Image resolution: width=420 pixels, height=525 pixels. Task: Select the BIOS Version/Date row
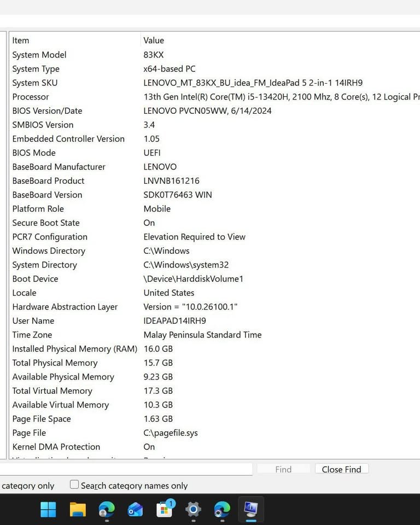click(x=47, y=111)
